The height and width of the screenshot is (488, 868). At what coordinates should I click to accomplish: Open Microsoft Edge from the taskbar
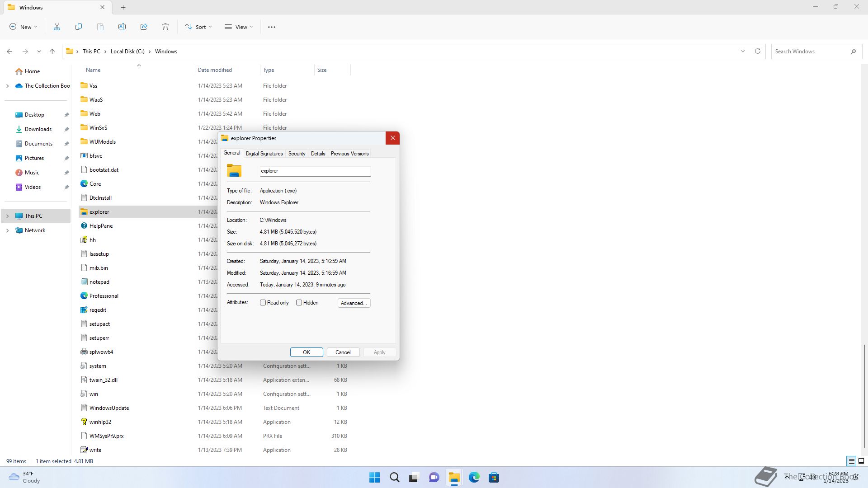tap(474, 478)
